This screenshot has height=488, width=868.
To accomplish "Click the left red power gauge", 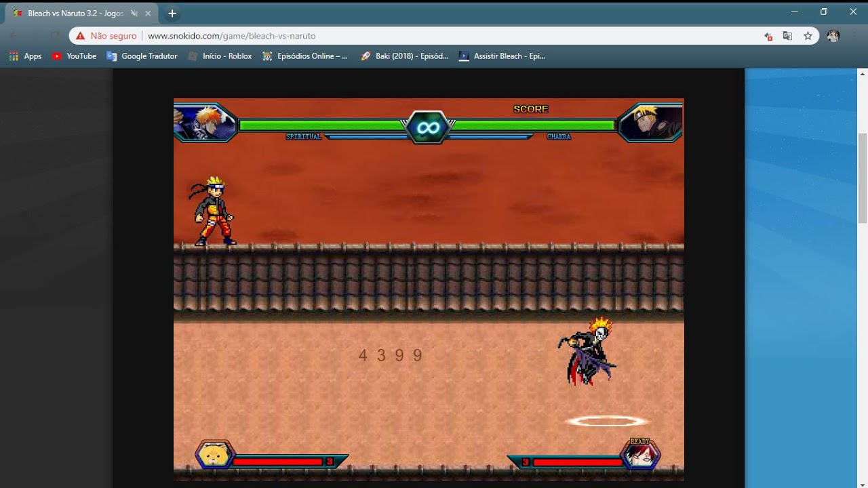I will click(278, 462).
